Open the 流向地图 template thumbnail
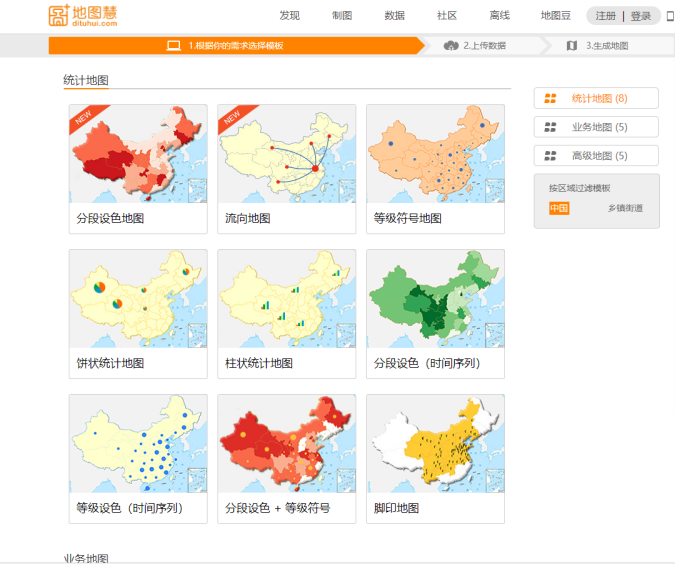Screen dimensions: 675x567 [287, 154]
